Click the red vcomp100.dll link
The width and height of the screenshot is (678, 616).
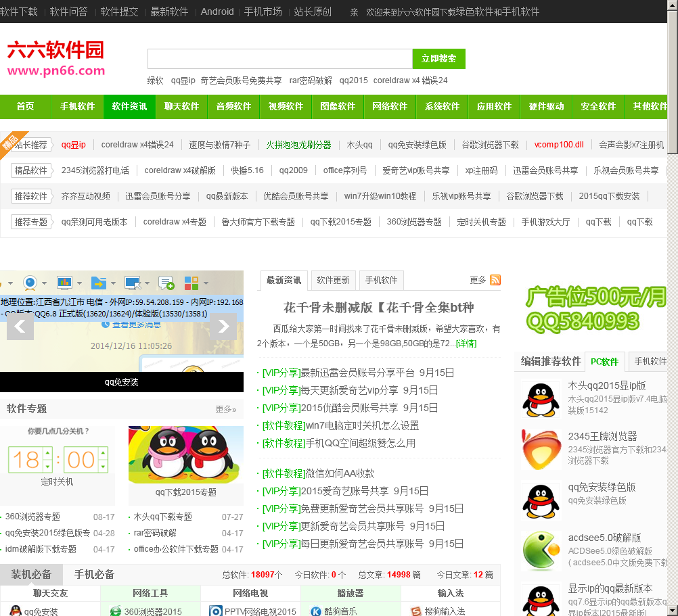[x=559, y=145]
